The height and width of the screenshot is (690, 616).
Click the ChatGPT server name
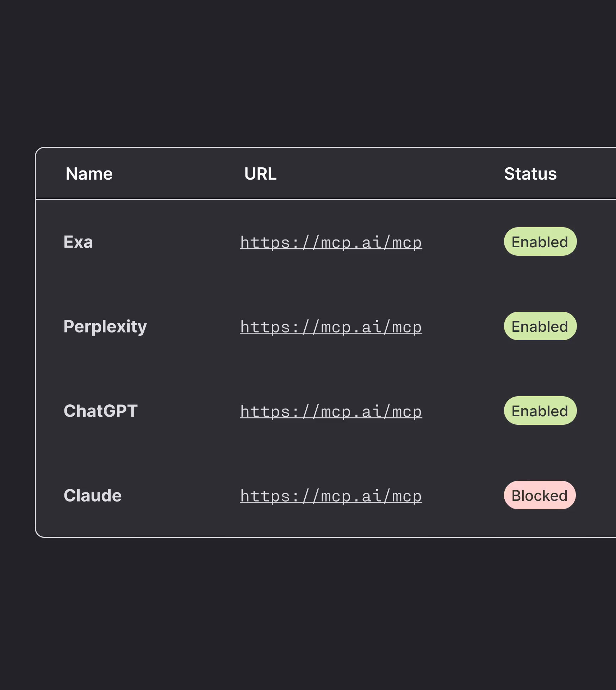(x=100, y=411)
